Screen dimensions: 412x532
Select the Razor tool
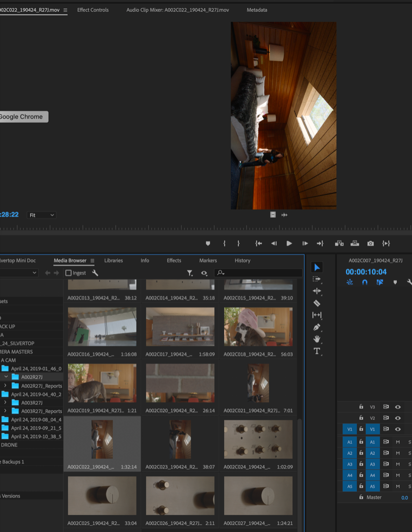(x=317, y=303)
